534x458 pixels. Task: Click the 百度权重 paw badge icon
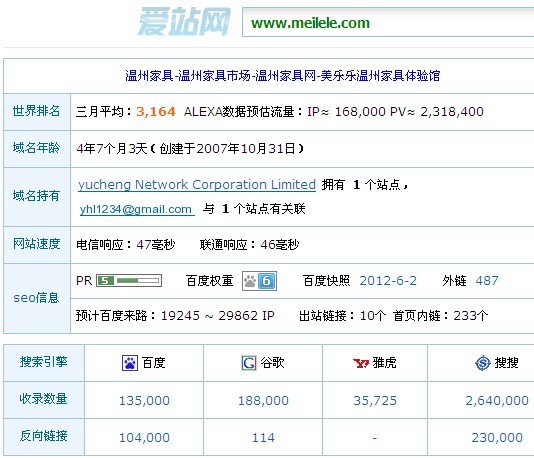(x=260, y=281)
